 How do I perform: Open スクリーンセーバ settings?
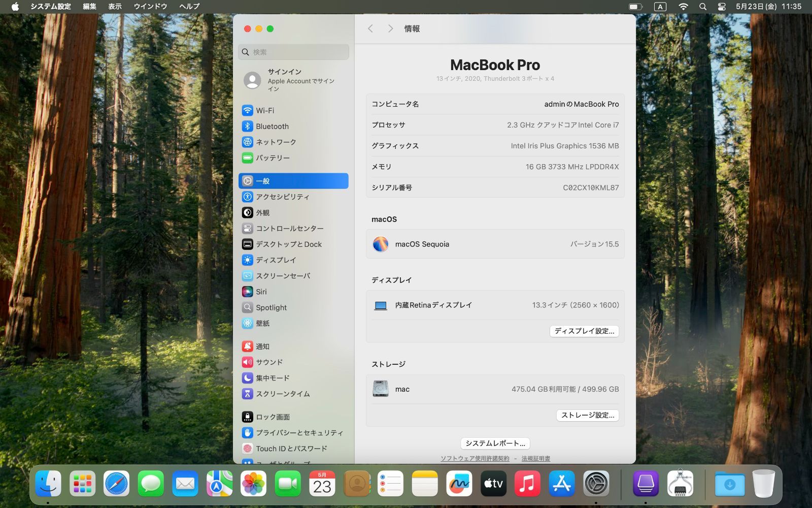coord(293,276)
